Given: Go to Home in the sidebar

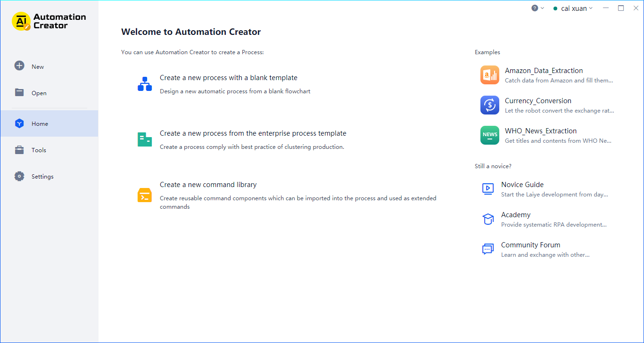Looking at the screenshot, I should click(x=49, y=123).
